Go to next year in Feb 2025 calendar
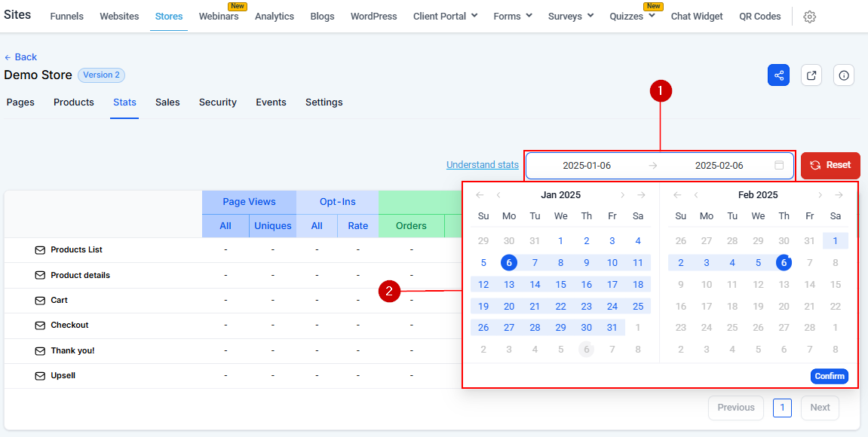The image size is (868, 437). click(839, 194)
